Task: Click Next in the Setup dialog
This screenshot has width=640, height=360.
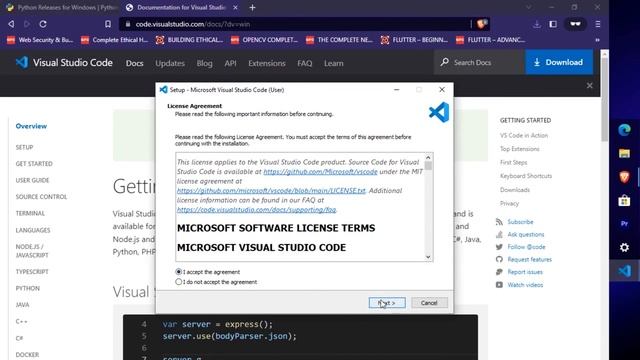Action: [x=387, y=303]
